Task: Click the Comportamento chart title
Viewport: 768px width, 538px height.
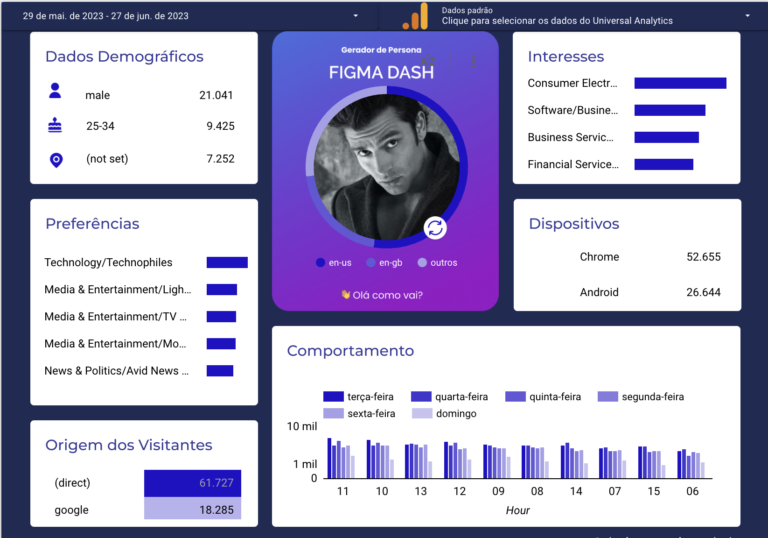Action: click(x=351, y=351)
